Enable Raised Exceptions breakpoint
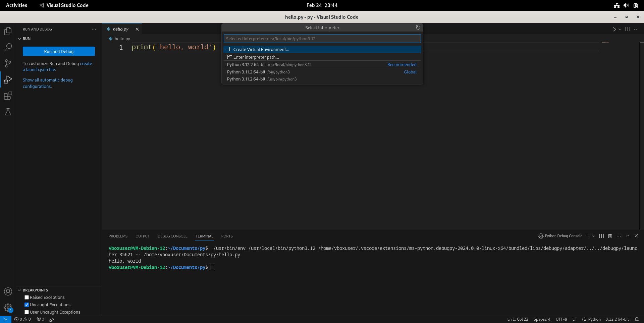The width and height of the screenshot is (644, 323). (x=27, y=298)
